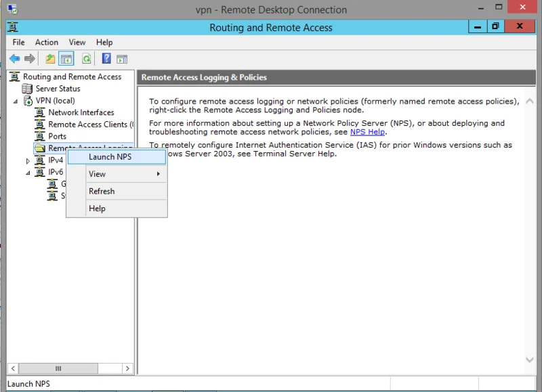Select Routing and Remote Access root label
The height and width of the screenshot is (392, 542).
72,77
